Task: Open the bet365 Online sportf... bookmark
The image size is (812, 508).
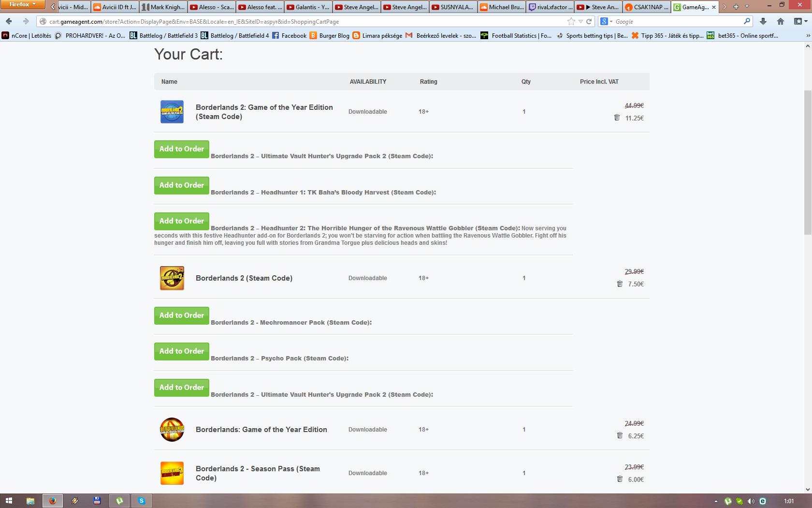Action: 742,35
